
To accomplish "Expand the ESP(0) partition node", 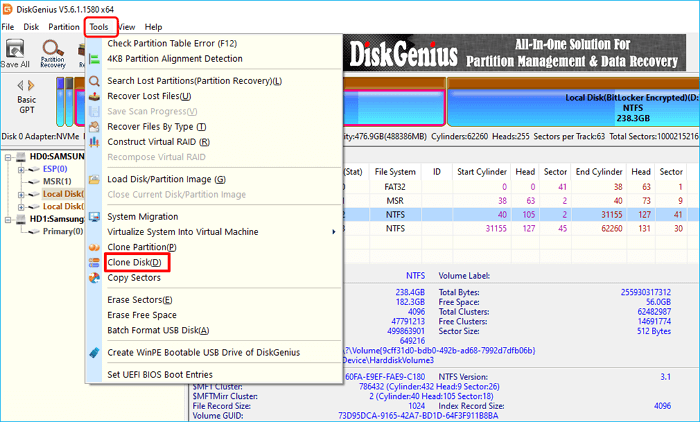I will (x=21, y=170).
